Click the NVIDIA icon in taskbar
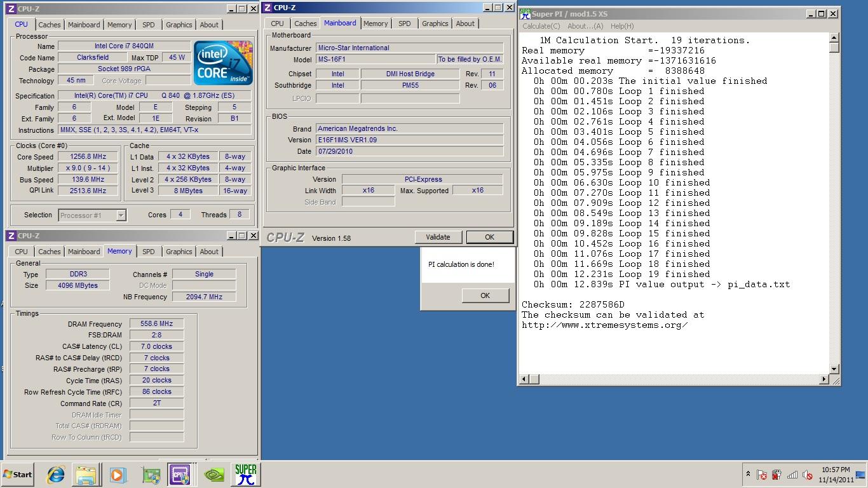The width and height of the screenshot is (868, 488). pos(214,474)
